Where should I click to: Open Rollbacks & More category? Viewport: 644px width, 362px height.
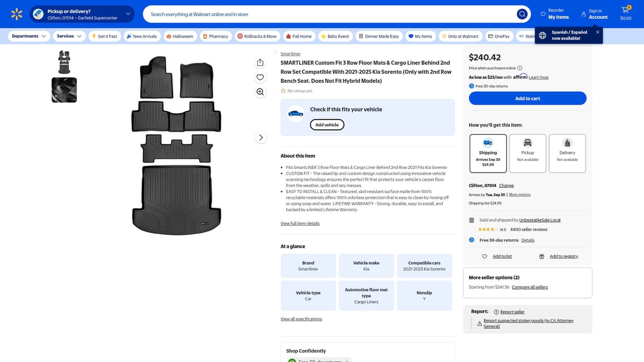[x=257, y=36]
